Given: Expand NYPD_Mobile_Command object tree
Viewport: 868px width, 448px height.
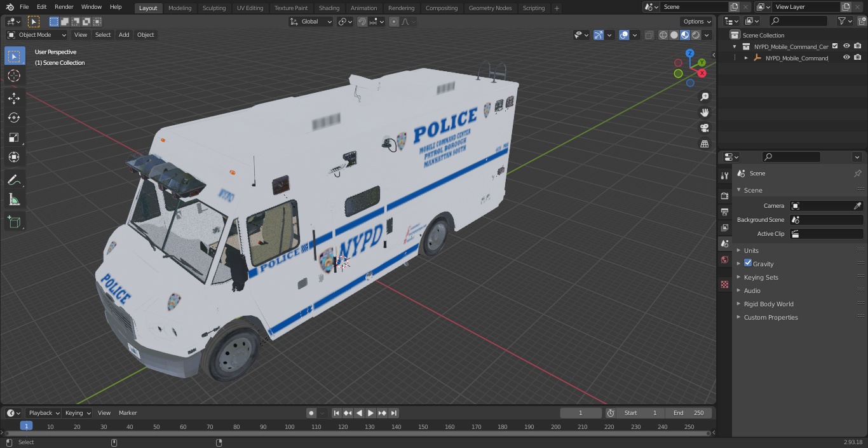Looking at the screenshot, I should [x=746, y=58].
